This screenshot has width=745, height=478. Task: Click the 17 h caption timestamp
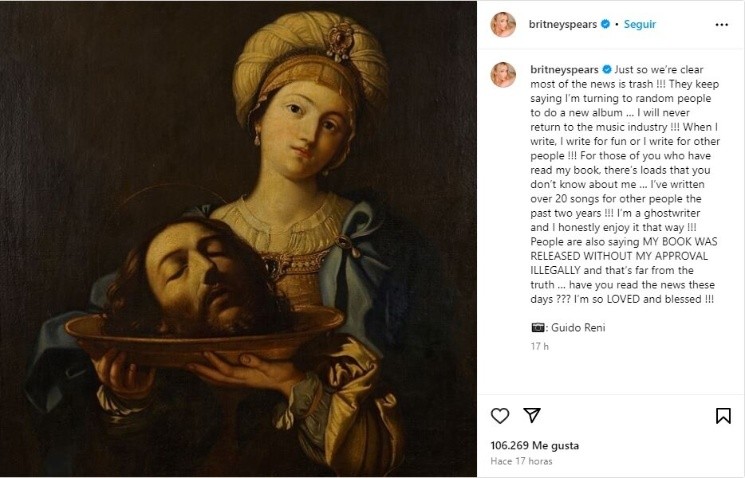point(536,347)
